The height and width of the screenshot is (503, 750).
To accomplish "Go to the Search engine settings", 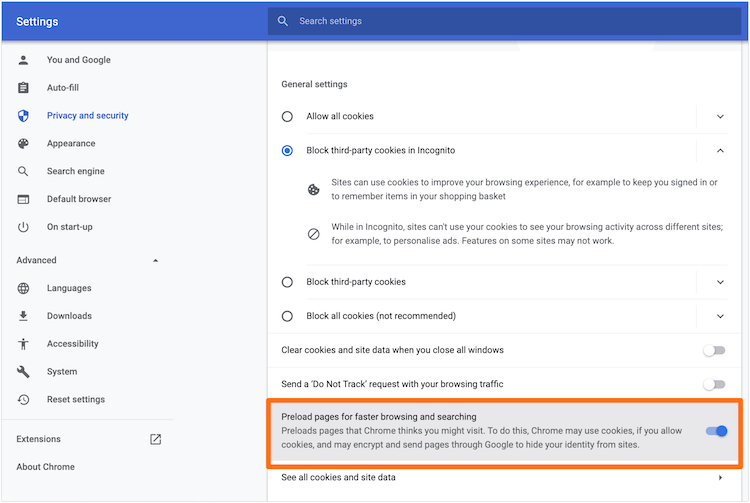I will pyautogui.click(x=75, y=172).
